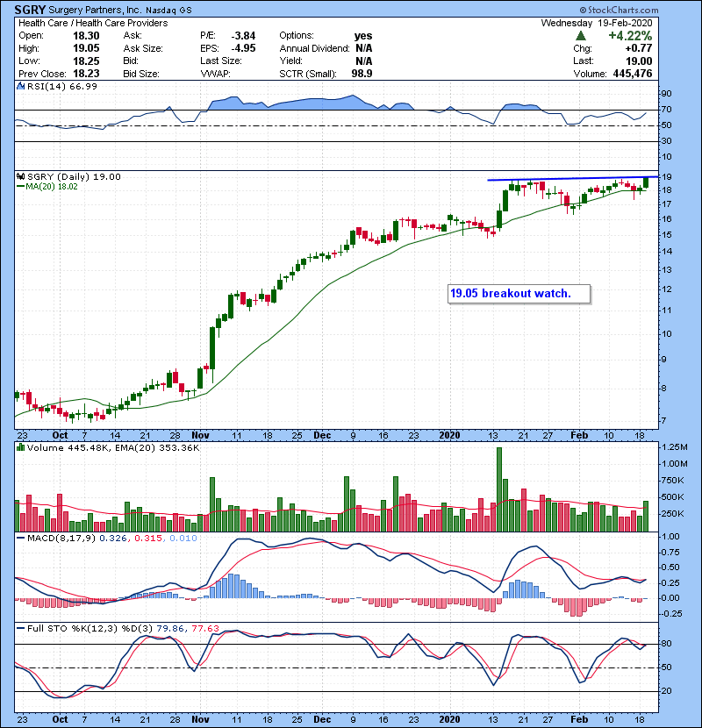702x728 pixels.
Task: Click the green up arrow beside +4.22%
Action: tap(581, 35)
